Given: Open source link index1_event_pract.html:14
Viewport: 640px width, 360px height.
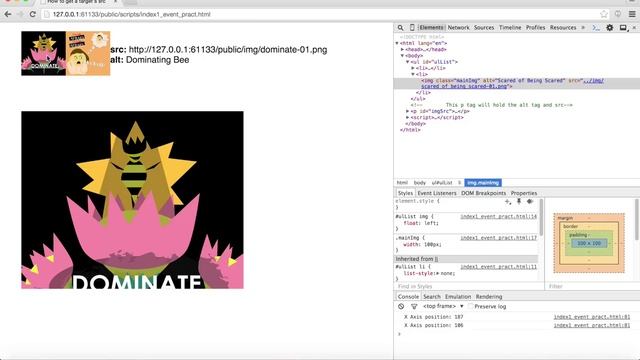Looking at the screenshot, I should (x=498, y=216).
